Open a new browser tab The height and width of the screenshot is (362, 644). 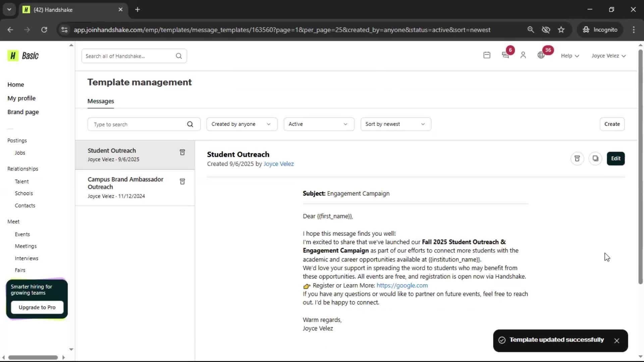click(x=138, y=9)
